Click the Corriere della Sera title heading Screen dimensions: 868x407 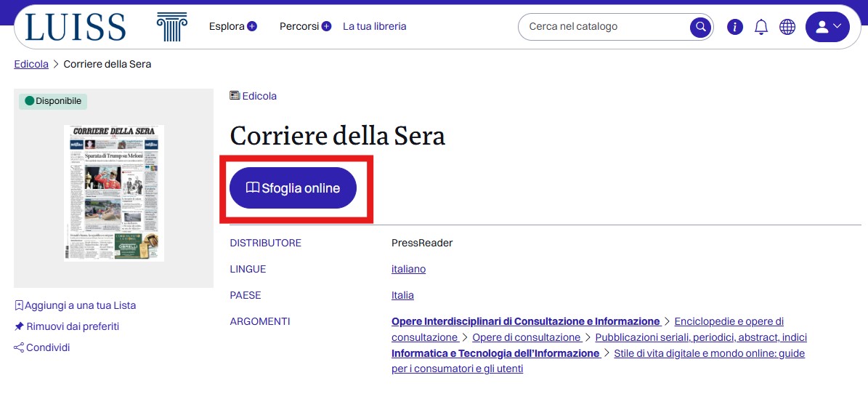338,136
